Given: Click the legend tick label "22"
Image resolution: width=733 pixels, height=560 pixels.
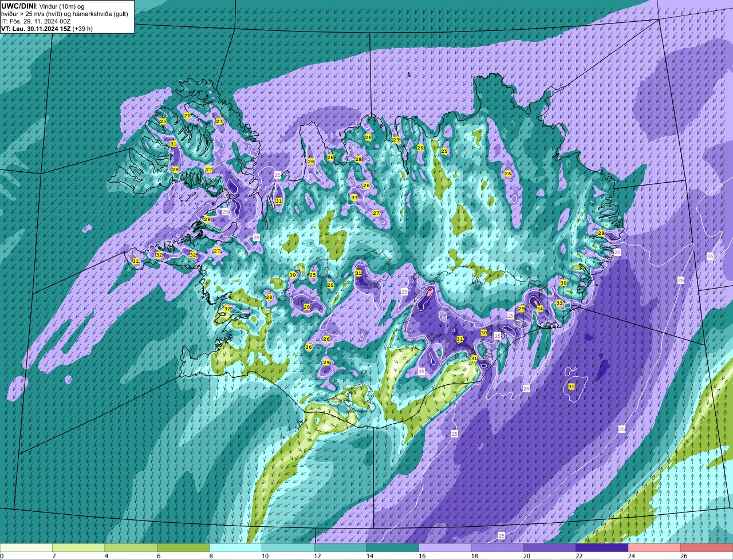Looking at the screenshot, I should [578, 556].
